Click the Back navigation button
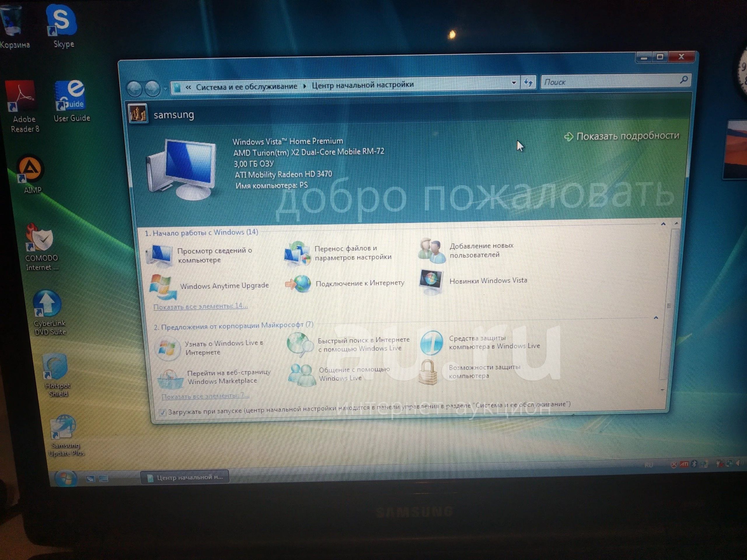The width and height of the screenshot is (747, 560). coord(135,89)
